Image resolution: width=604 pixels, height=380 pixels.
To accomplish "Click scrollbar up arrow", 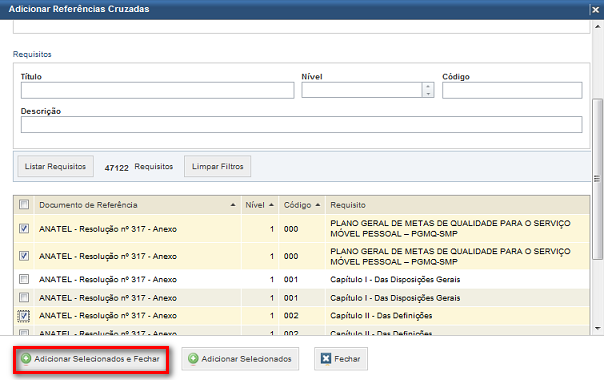I will (x=597, y=27).
